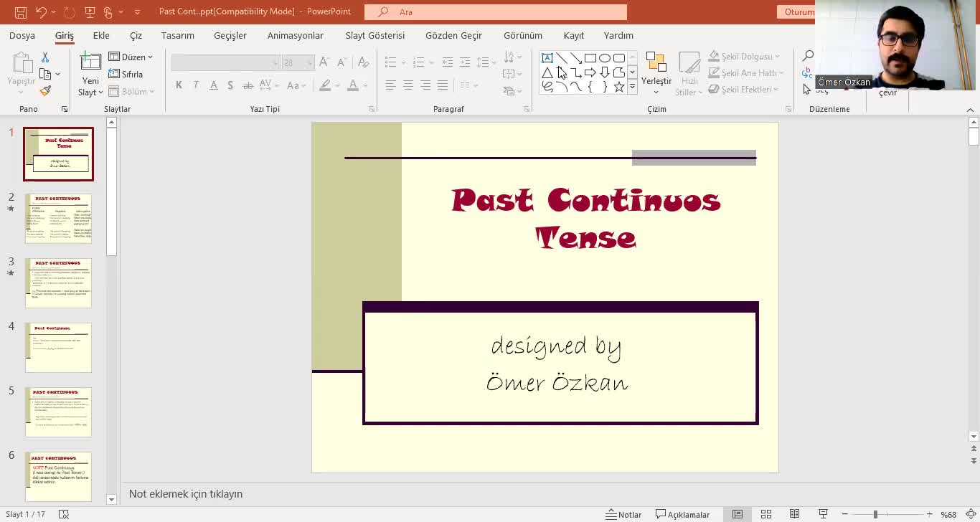Toggle align text right
The image size is (980, 522).
(425, 85)
